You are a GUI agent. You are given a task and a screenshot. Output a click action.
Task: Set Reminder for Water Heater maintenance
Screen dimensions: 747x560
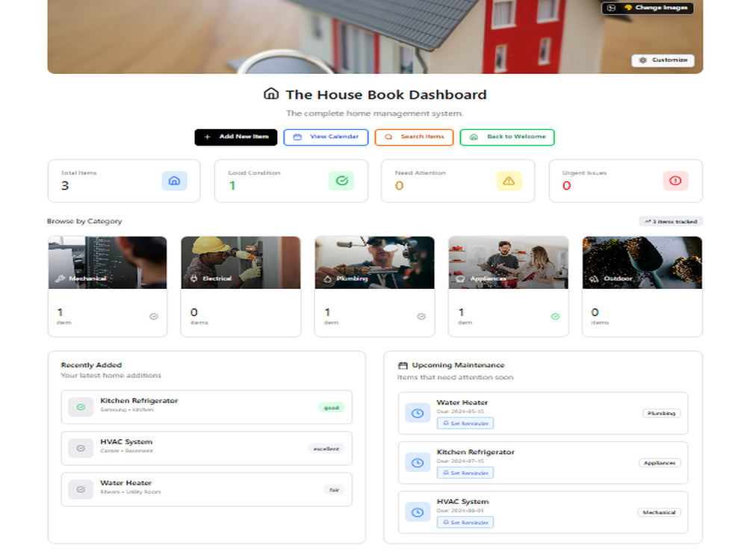tap(465, 423)
